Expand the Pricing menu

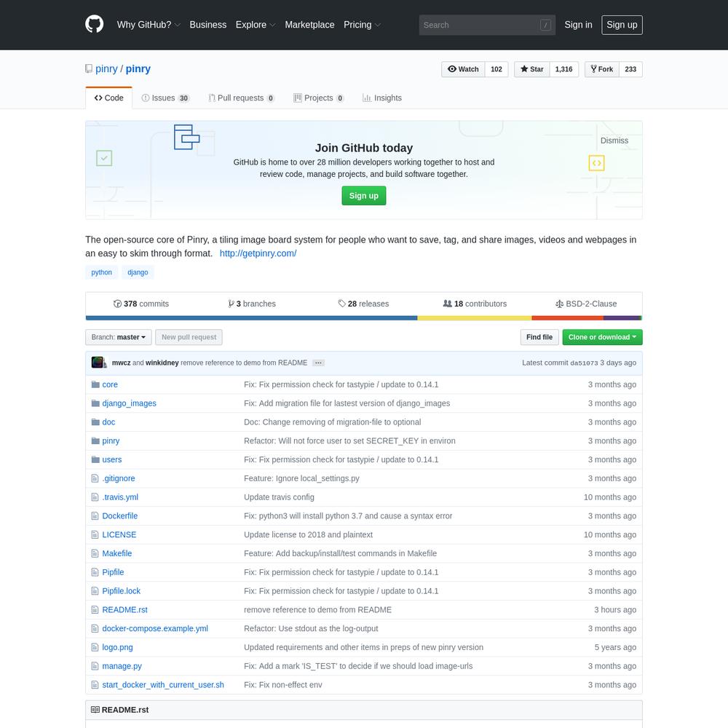point(362,25)
